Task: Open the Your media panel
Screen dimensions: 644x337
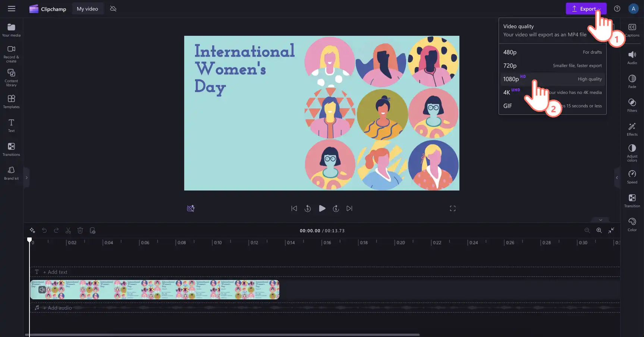Action: pyautogui.click(x=11, y=30)
